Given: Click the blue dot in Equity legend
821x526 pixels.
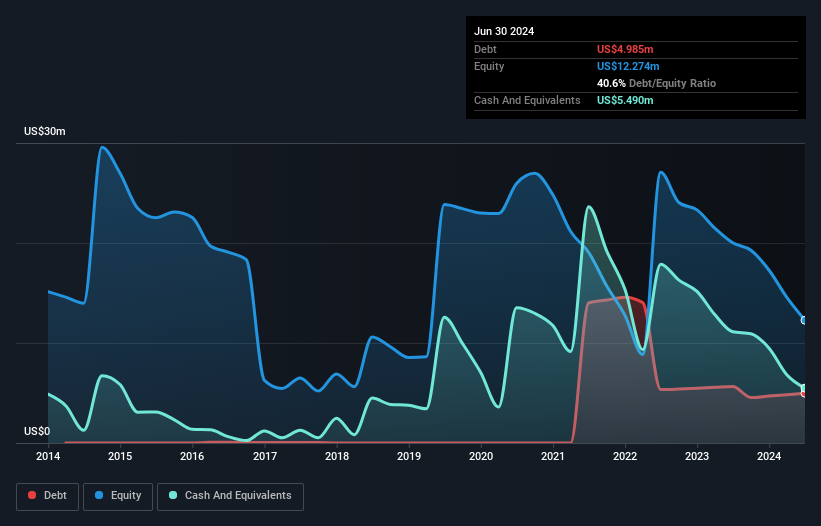Looking at the screenshot, I should pos(101,496).
